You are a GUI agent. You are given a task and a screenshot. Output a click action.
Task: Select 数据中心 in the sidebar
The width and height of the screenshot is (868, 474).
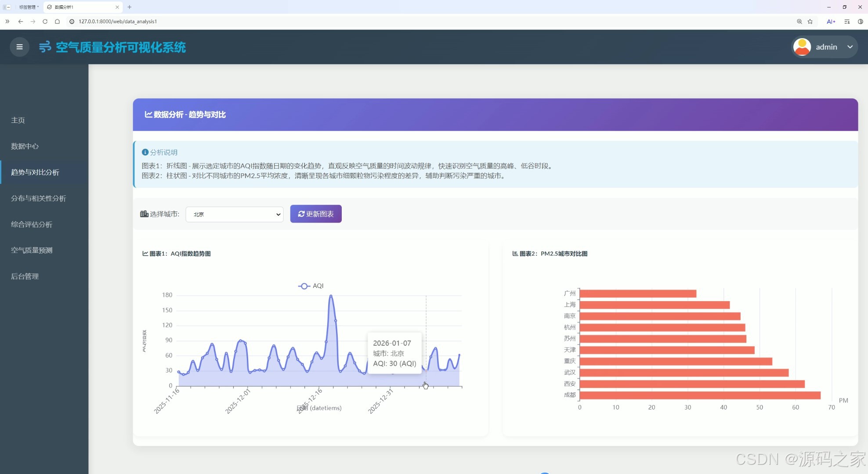point(25,146)
